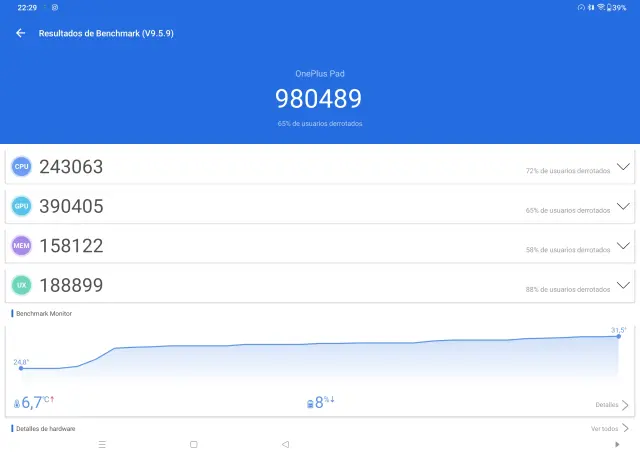Image resolution: width=640 pixels, height=457 pixels.
Task: Click the 31.5° end point on graph
Action: 619,336
